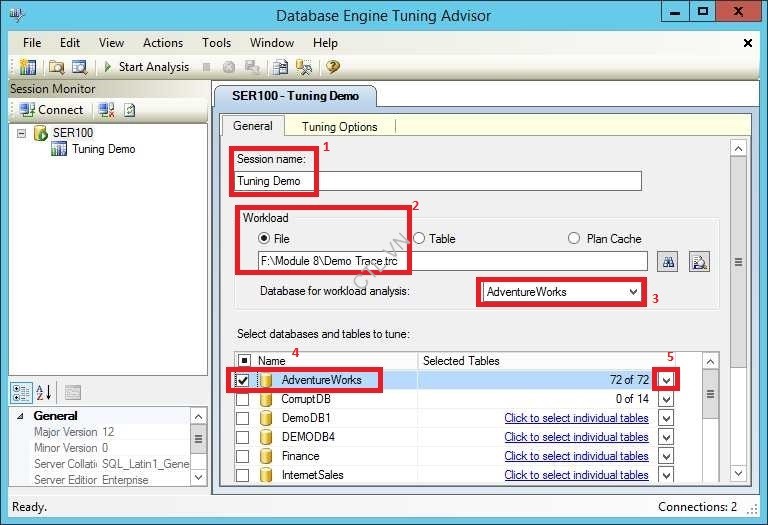Sort properties alphabetically with A-Z icon
This screenshot has height=525, width=768.
(43, 392)
